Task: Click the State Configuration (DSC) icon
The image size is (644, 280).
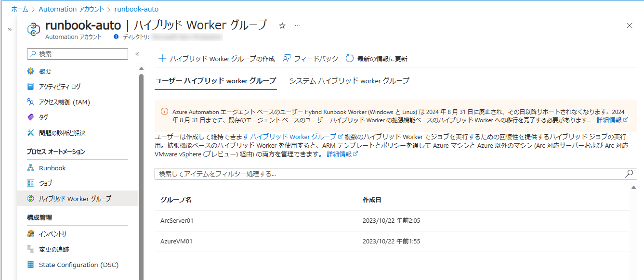Action: pos(31,265)
